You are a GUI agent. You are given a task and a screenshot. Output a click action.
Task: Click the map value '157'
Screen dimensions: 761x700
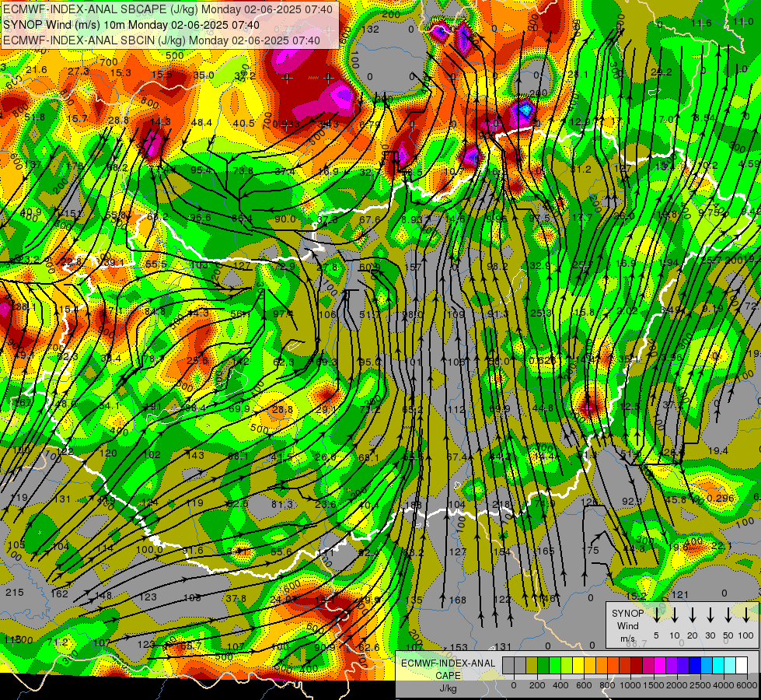(413, 268)
